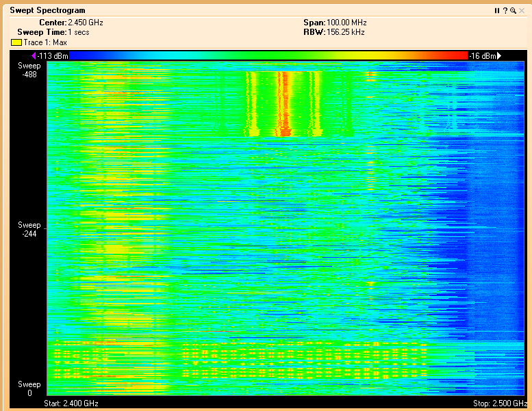Click the zoom out magnifier icon
This screenshot has height=411, width=532.
pyautogui.click(x=512, y=11)
